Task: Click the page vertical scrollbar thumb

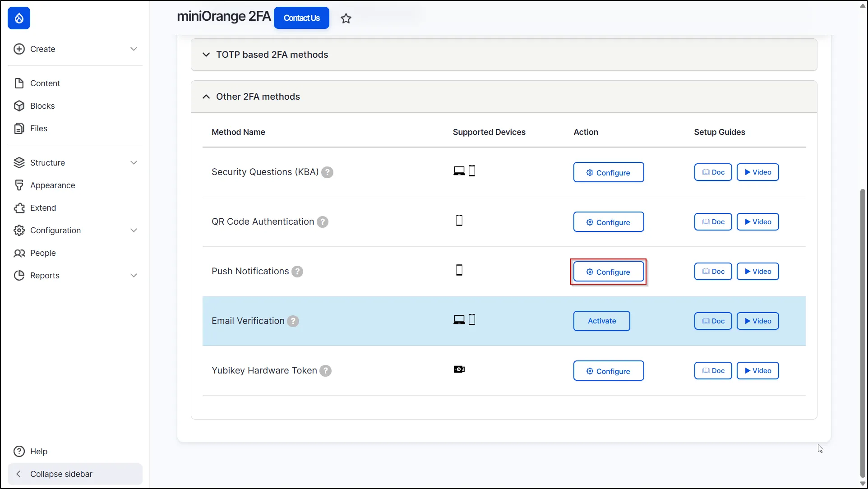Action: 863,333
